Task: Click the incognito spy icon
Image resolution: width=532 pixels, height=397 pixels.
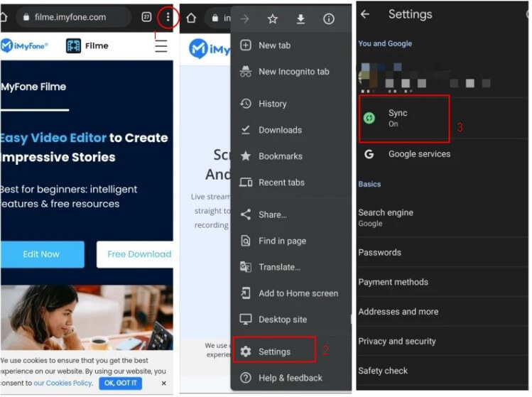Action: click(x=246, y=72)
